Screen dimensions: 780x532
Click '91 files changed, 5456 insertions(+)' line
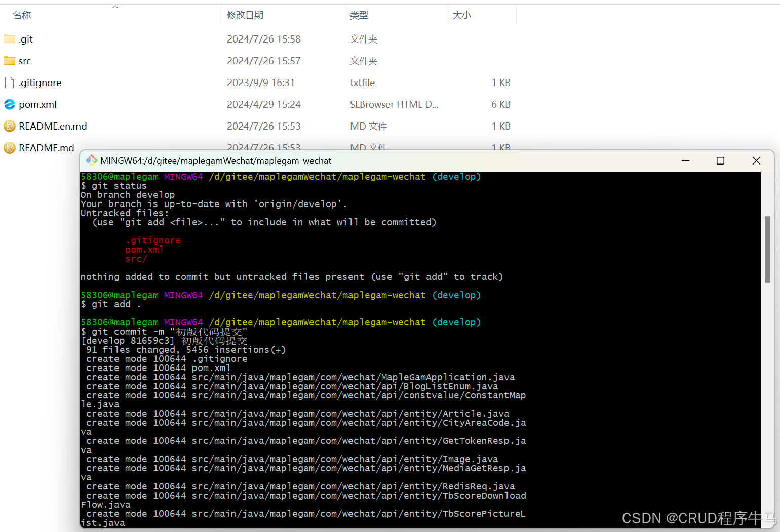click(x=186, y=350)
